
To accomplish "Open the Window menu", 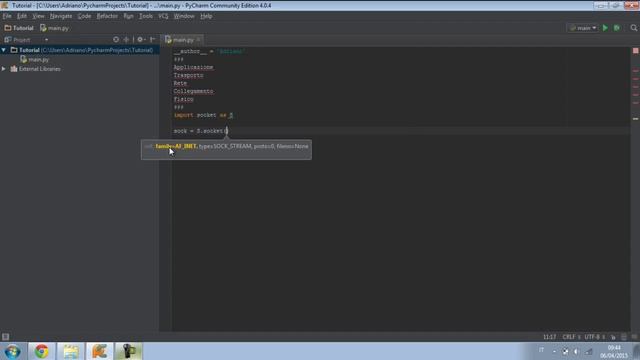I will click(x=184, y=16).
